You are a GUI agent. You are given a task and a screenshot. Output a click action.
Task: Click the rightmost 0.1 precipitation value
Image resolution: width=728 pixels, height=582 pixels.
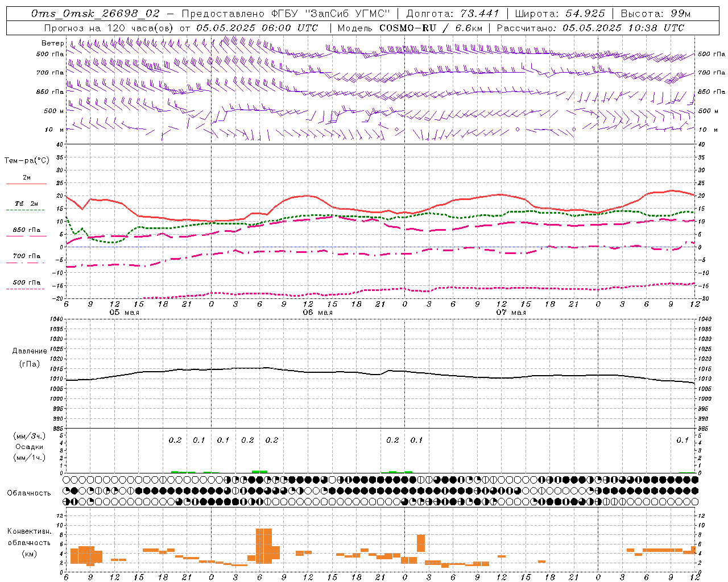[x=682, y=440]
